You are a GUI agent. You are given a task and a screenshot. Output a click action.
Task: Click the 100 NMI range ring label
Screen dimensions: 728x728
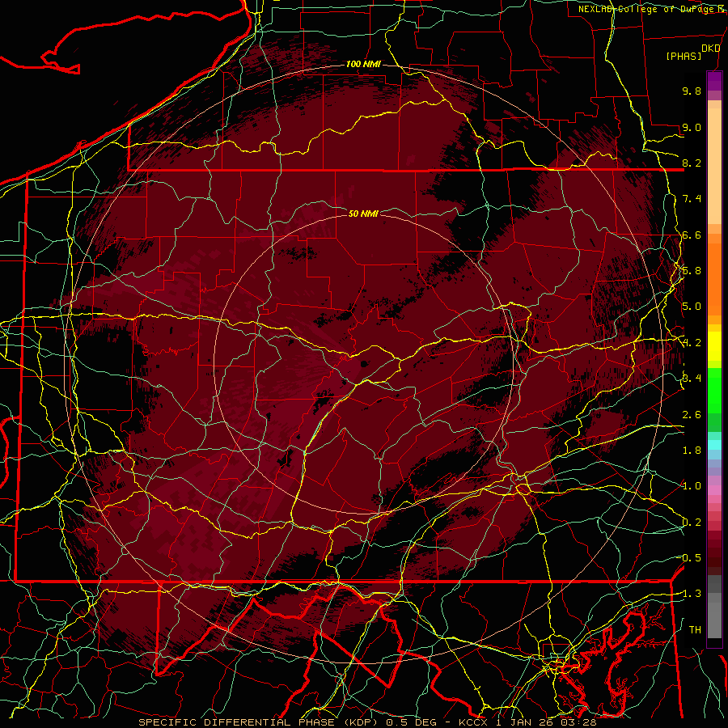point(363,64)
